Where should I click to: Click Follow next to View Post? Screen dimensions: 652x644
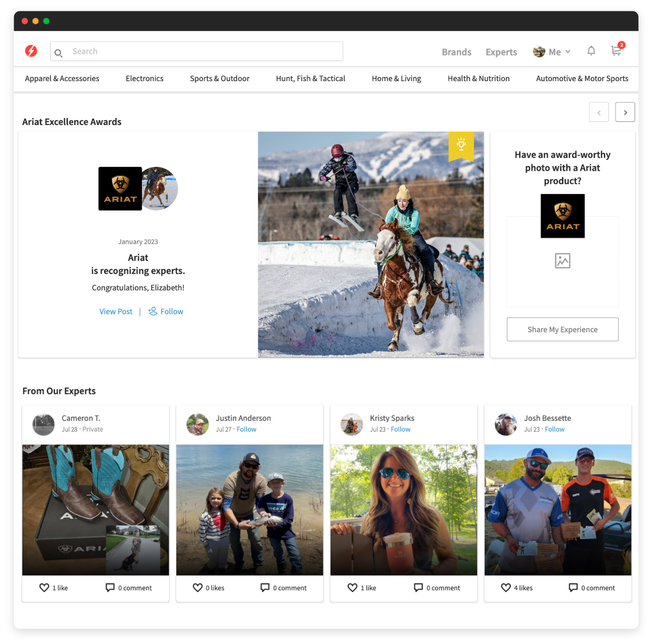[172, 311]
